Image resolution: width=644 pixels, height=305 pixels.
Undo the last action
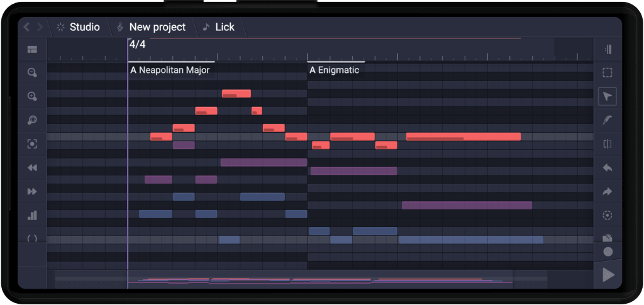608,167
